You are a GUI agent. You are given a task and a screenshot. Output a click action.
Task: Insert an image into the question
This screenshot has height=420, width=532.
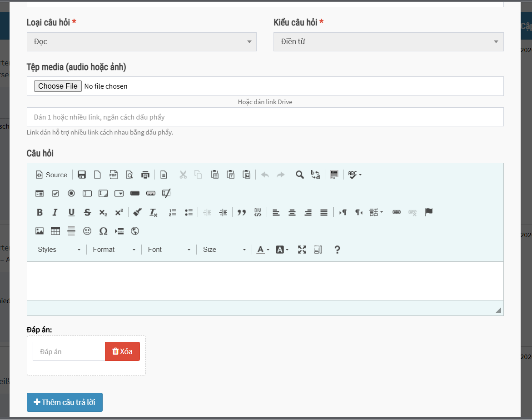pos(40,231)
